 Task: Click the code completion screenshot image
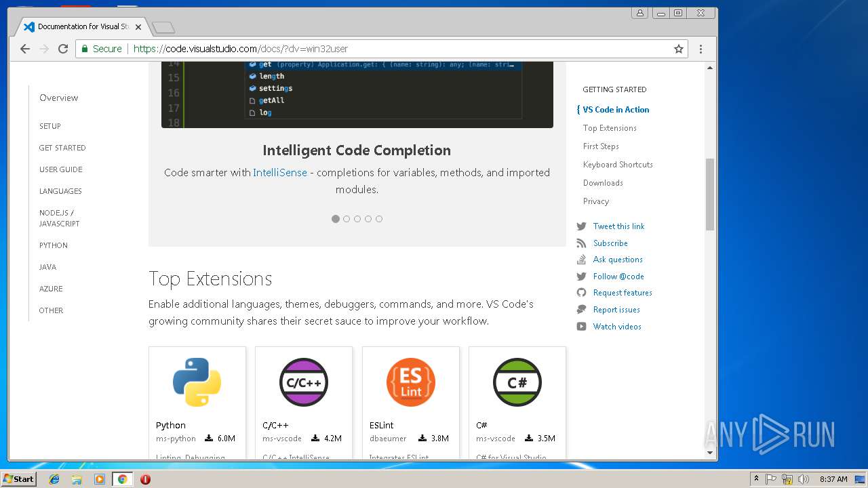[x=357, y=94]
